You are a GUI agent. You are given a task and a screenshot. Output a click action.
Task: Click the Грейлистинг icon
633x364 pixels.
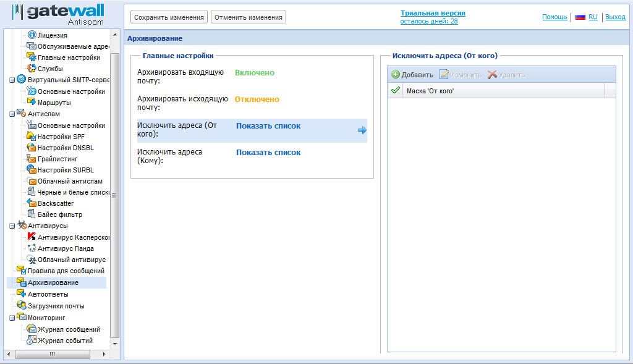tap(32, 158)
